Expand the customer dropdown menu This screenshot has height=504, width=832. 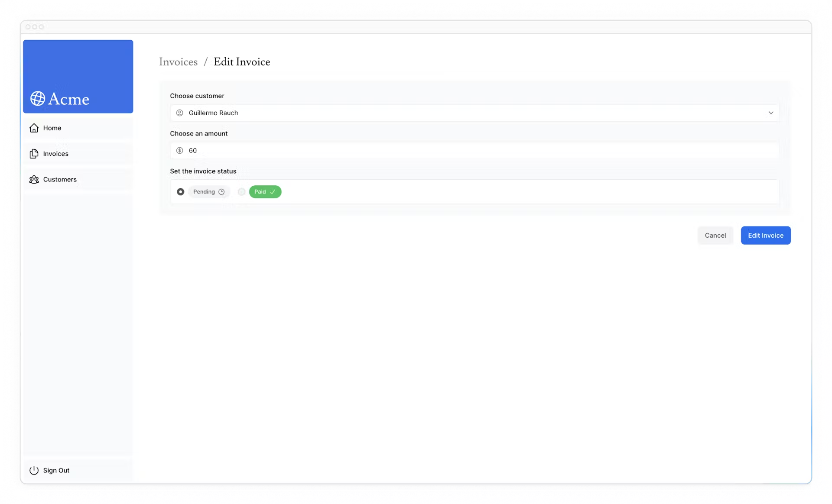[771, 113]
